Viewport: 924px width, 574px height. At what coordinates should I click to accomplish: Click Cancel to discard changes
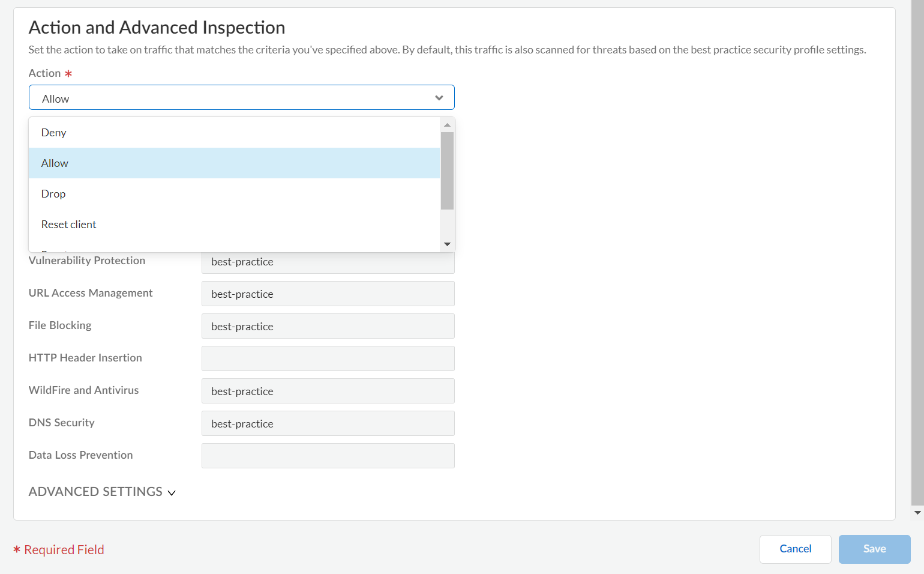pyautogui.click(x=795, y=549)
